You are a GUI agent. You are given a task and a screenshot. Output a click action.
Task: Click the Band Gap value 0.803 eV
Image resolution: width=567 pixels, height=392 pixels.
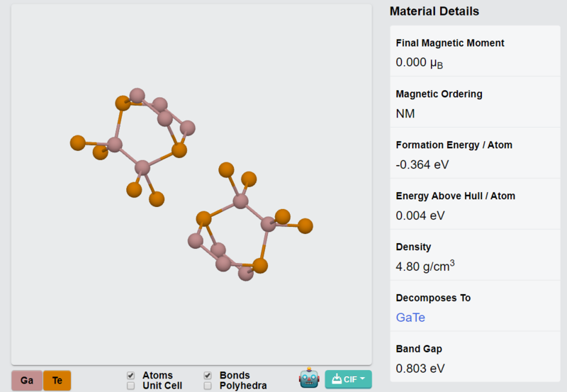[x=420, y=369]
